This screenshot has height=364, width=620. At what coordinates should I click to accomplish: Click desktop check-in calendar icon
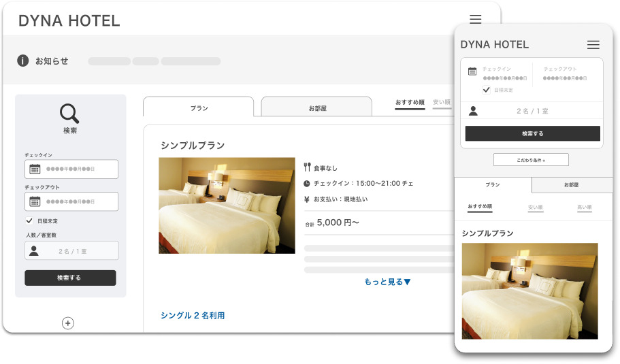tap(35, 169)
